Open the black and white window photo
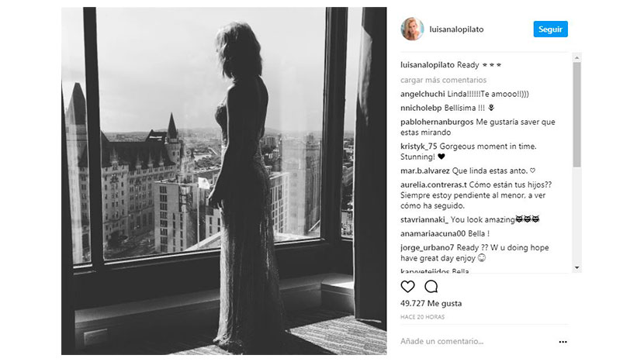This screenshot has height=362, width=644. pyautogui.click(x=223, y=181)
